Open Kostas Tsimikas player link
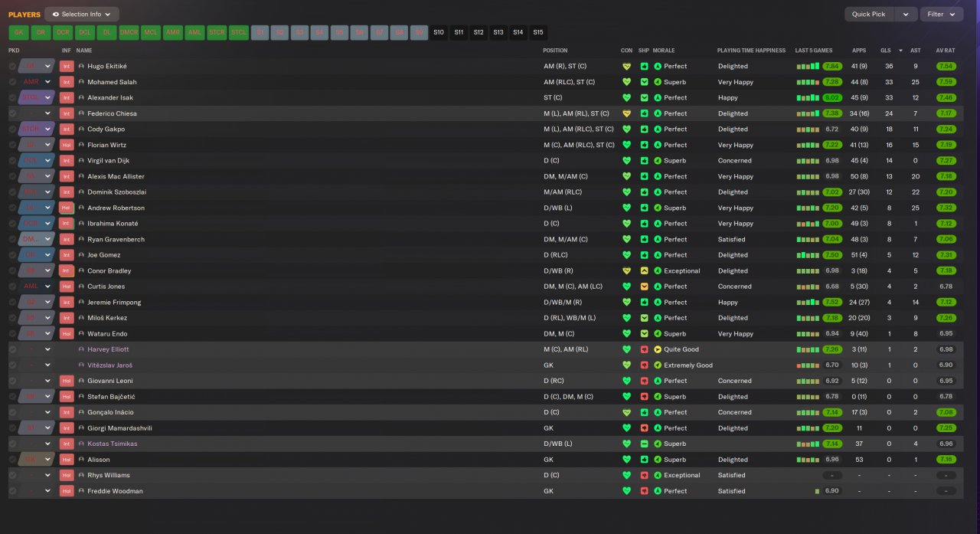Viewport: 980px width, 534px height. pos(113,444)
